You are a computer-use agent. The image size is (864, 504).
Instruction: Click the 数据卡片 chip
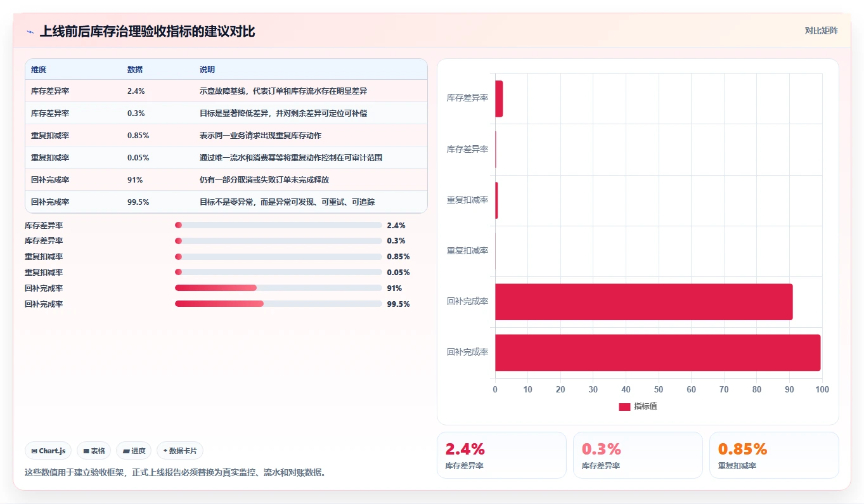180,451
